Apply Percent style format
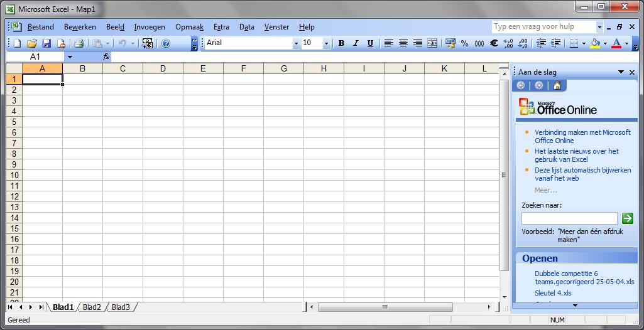This screenshot has width=644, height=330. coord(464,43)
